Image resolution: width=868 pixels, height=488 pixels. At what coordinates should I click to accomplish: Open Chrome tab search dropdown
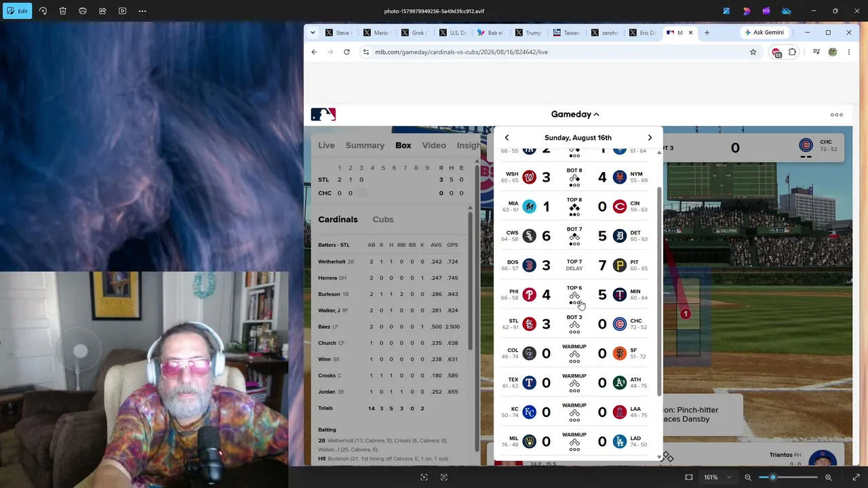click(x=313, y=33)
